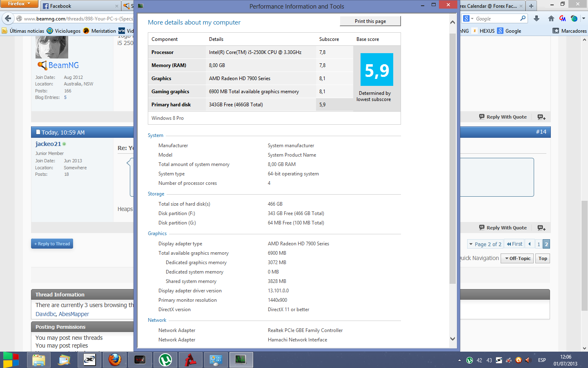Click the Top button

coord(543,258)
